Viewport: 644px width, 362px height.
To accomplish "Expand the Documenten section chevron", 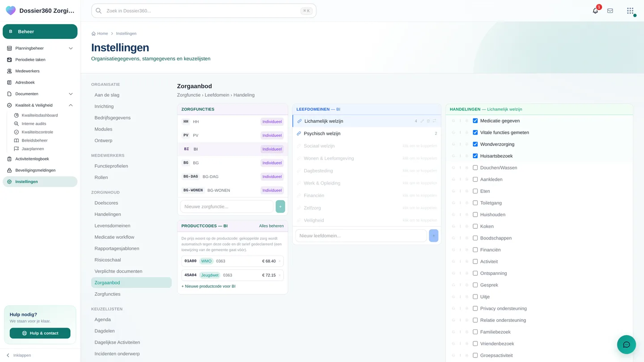I will [x=71, y=94].
